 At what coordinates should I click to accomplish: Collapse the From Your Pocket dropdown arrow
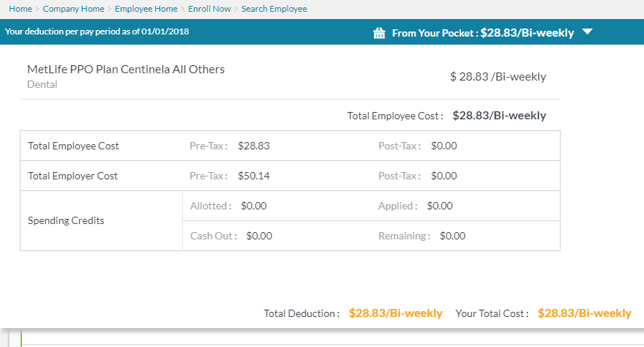pyautogui.click(x=587, y=32)
